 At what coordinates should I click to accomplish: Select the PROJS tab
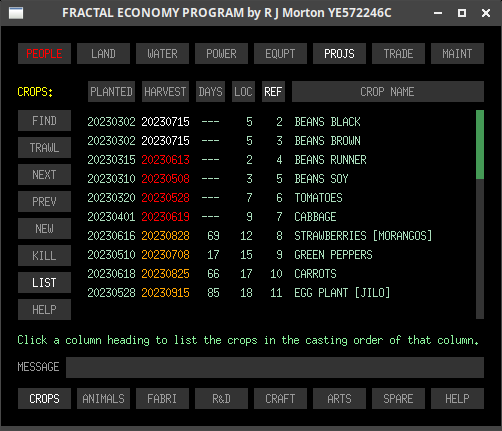tap(339, 53)
